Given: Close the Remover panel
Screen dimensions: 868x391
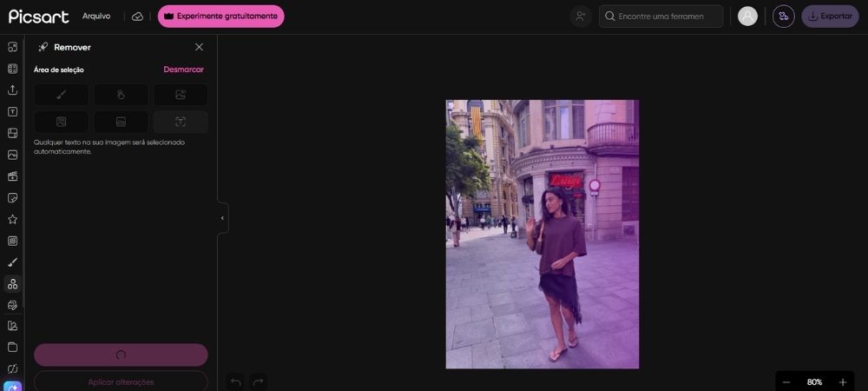Looking at the screenshot, I should click(200, 47).
